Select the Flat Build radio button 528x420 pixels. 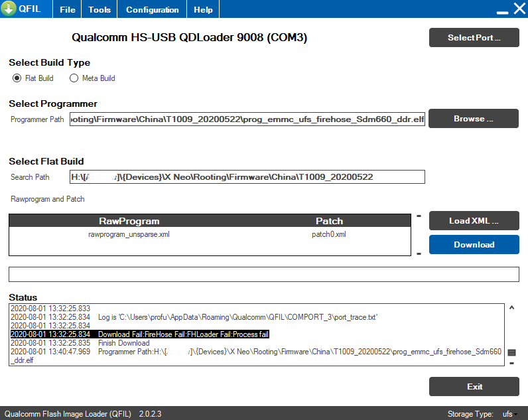pos(17,78)
